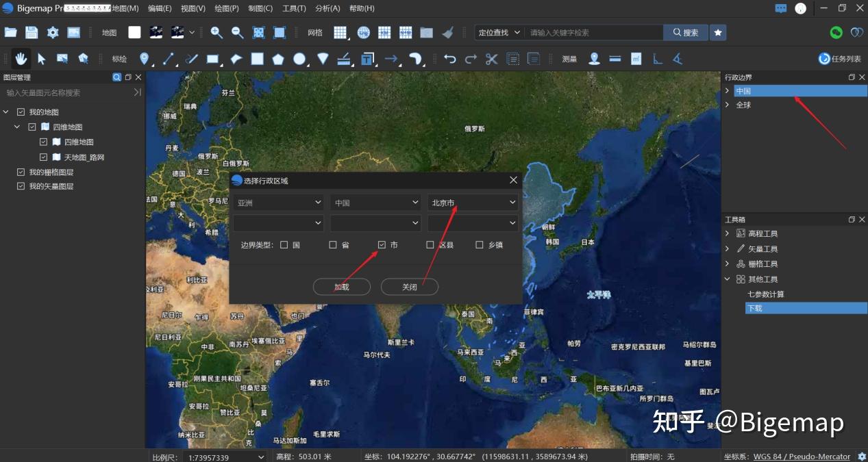This screenshot has height=462, width=868.
Task: Check the 省 boundary type checkbox
Action: pos(333,245)
